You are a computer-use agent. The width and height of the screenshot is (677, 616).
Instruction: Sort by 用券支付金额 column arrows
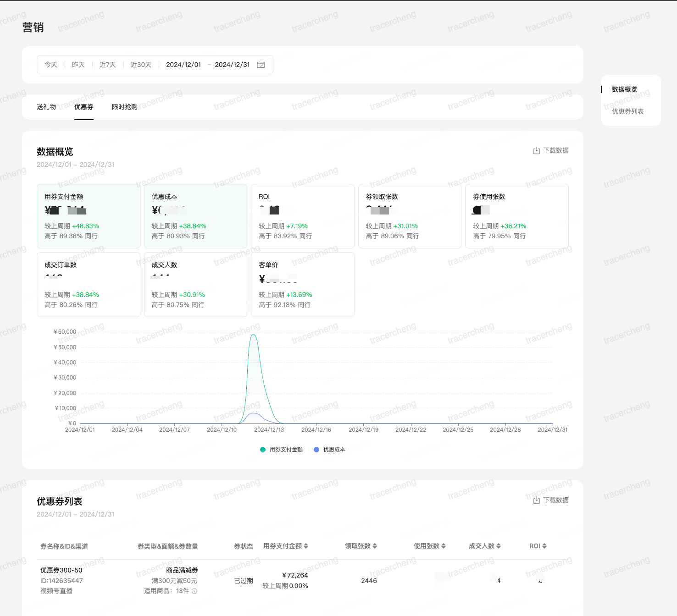[x=306, y=546]
